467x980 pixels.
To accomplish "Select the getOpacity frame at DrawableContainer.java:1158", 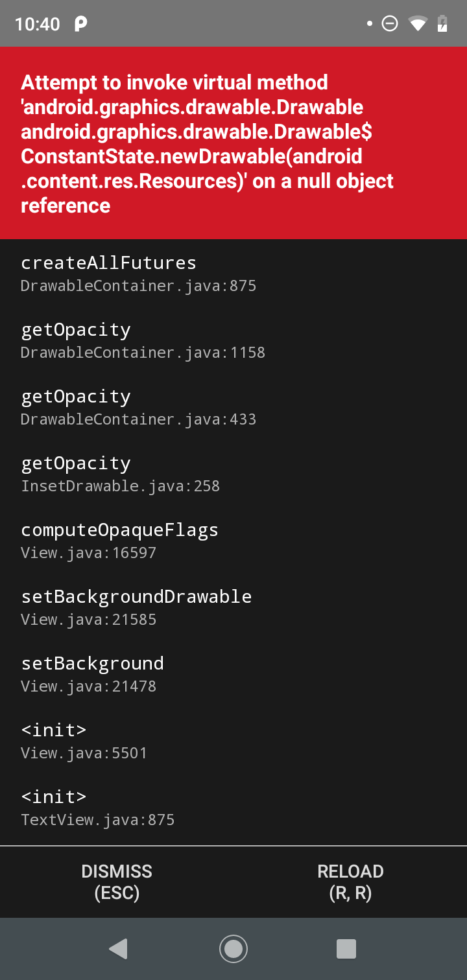I will click(x=108, y=339).
